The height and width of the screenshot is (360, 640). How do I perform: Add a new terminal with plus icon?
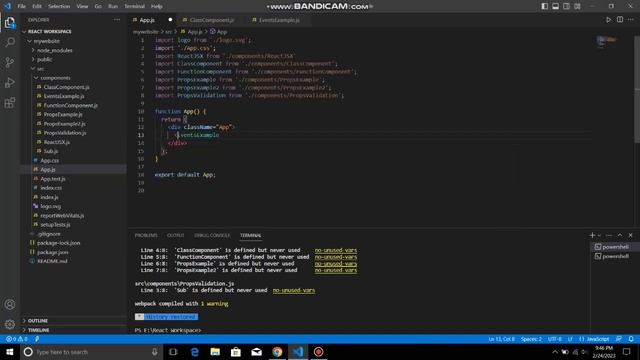(592, 235)
